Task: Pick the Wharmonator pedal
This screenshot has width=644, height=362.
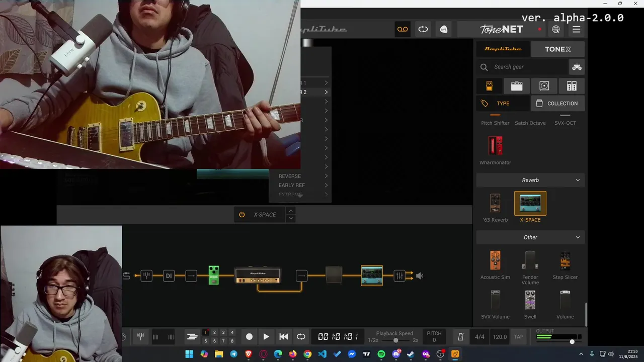Action: [495, 150]
